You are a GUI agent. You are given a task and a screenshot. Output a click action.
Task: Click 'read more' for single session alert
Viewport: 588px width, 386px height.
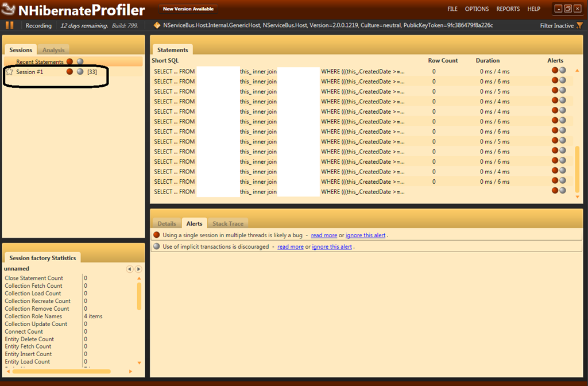pos(324,236)
